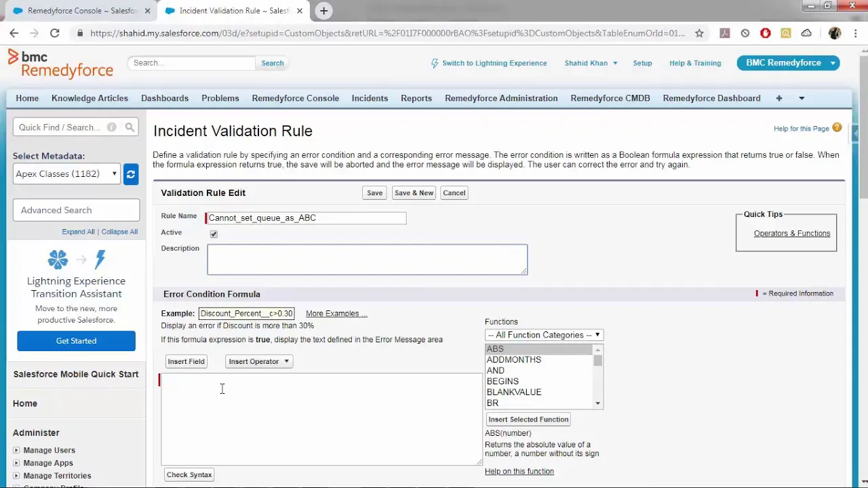
Task: Open the Reports tab
Action: pos(416,98)
